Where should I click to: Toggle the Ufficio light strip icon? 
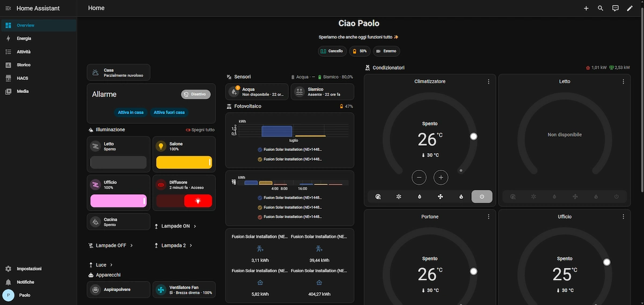pyautogui.click(x=96, y=184)
